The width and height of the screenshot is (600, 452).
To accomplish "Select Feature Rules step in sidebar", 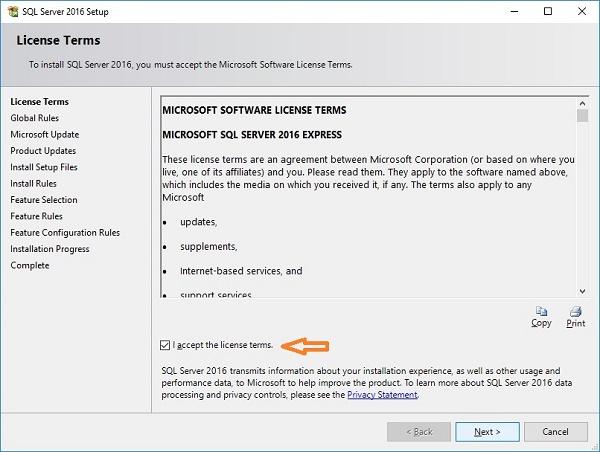I will [36, 216].
